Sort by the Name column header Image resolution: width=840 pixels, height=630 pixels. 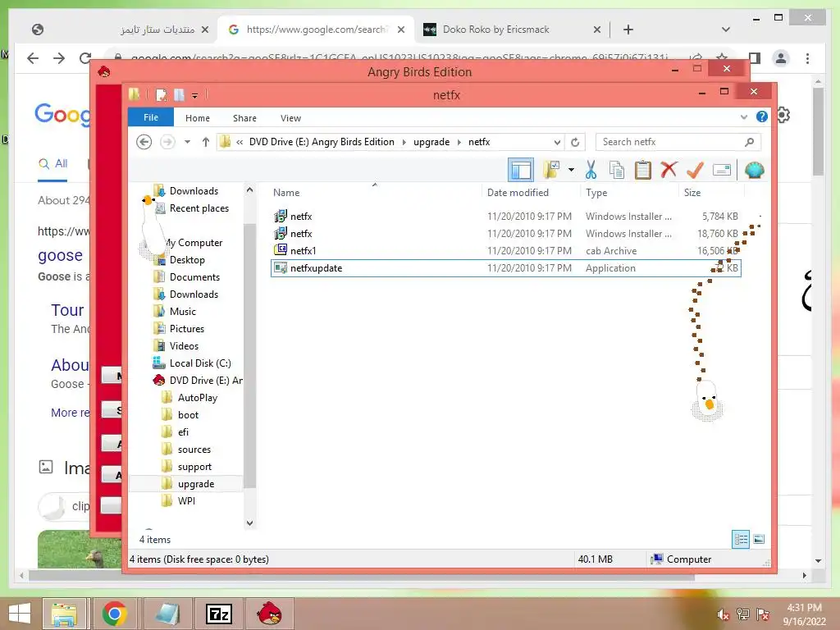tap(286, 192)
